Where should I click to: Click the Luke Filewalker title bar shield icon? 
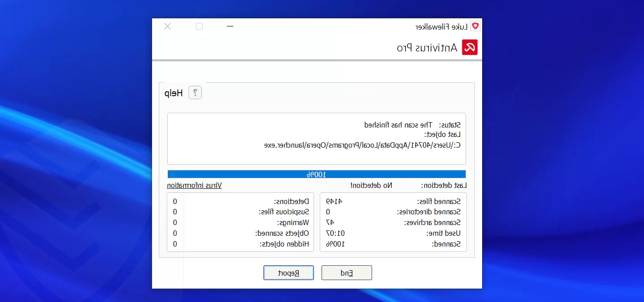point(476,26)
